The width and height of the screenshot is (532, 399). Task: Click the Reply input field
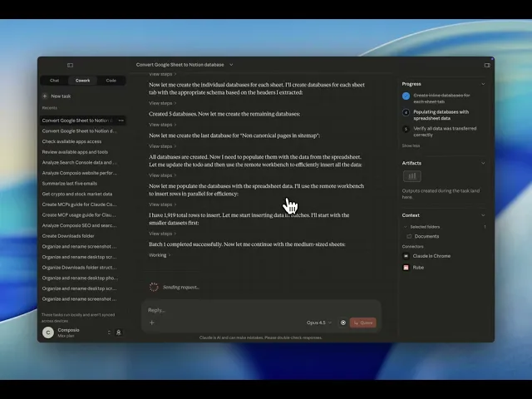pos(261,310)
